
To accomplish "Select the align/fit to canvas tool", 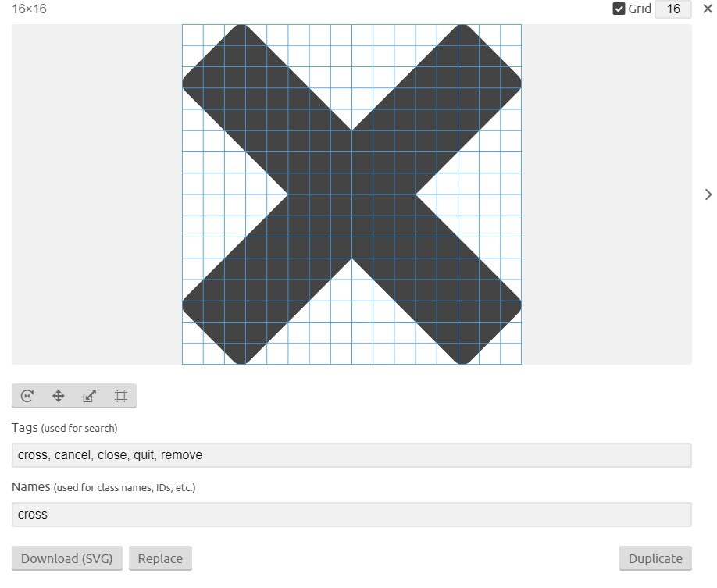I will pyautogui.click(x=121, y=396).
